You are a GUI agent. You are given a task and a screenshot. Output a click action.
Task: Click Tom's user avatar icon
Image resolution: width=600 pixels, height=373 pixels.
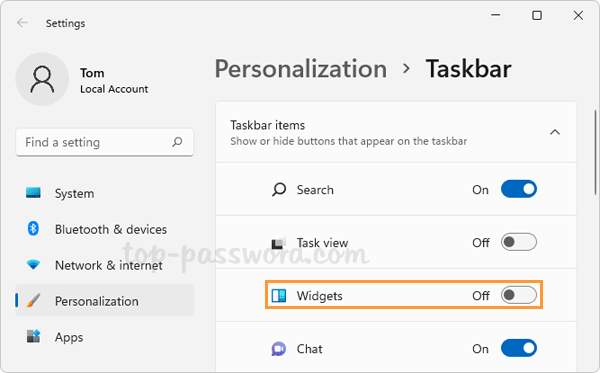pyautogui.click(x=42, y=79)
